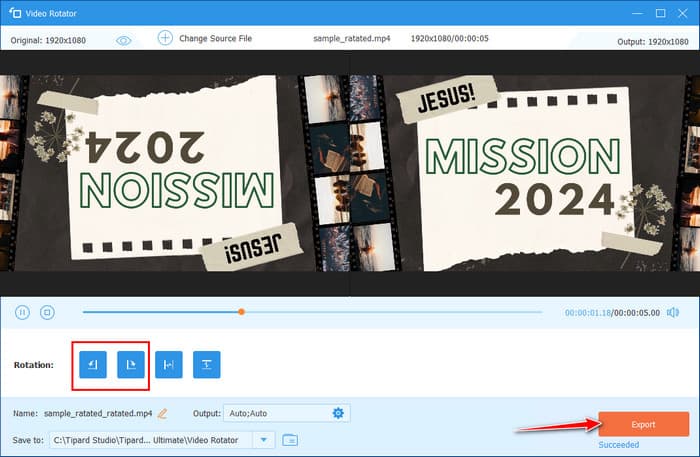This screenshot has height=457, width=700.
Task: Click the Succeeded status link
Action: (619, 445)
